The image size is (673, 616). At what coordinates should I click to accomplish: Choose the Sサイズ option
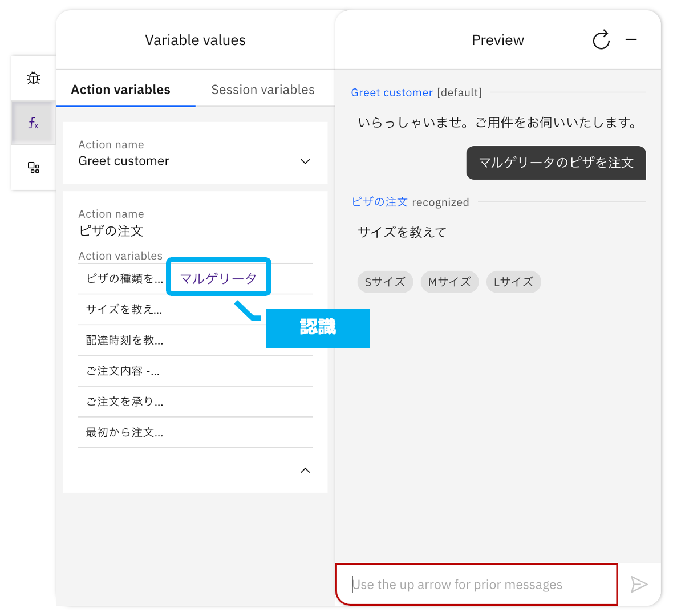coord(385,282)
